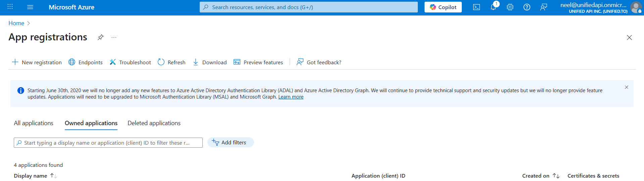View notifications bell icon
This screenshot has width=644, height=181.
tap(493, 7)
